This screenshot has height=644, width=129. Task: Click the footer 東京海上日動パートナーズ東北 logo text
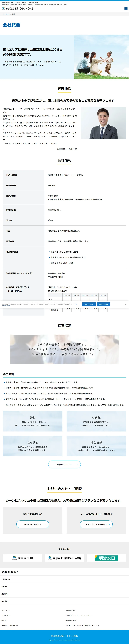click(x=64, y=636)
